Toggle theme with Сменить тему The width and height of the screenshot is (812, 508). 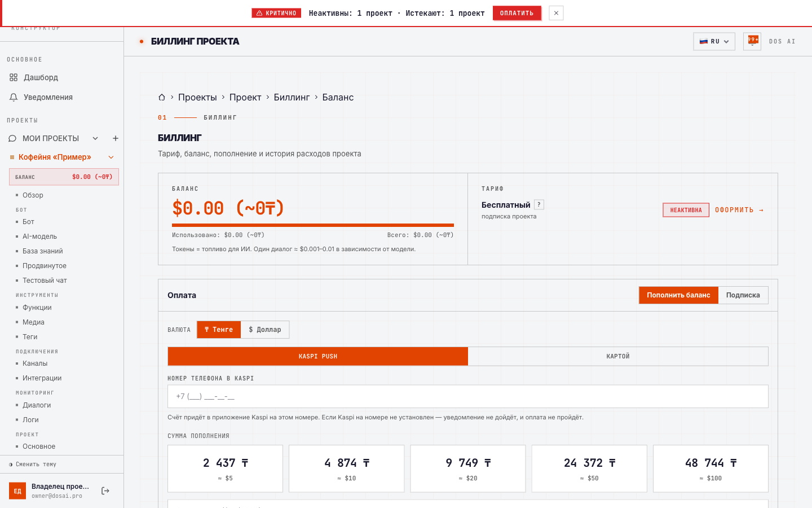(x=33, y=465)
